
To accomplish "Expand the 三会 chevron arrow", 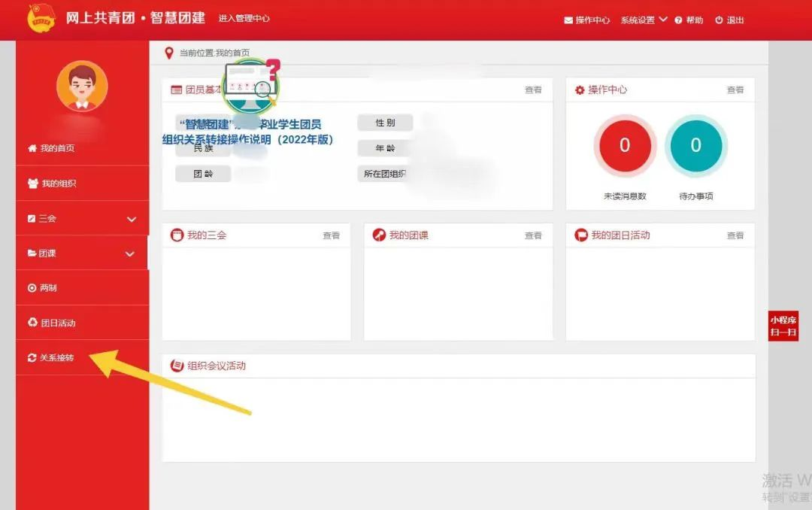I will coord(132,219).
